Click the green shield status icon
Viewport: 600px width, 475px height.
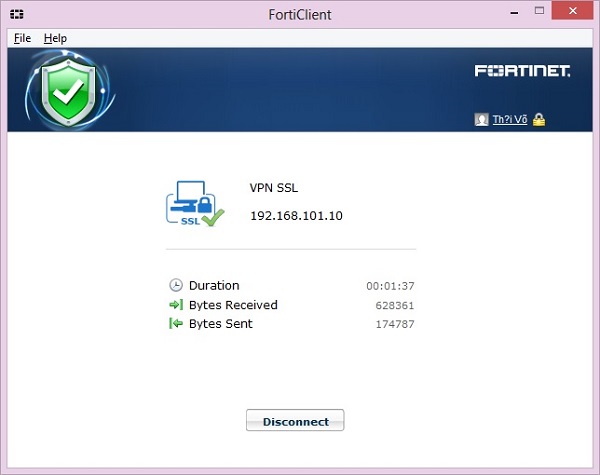pyautogui.click(x=69, y=91)
